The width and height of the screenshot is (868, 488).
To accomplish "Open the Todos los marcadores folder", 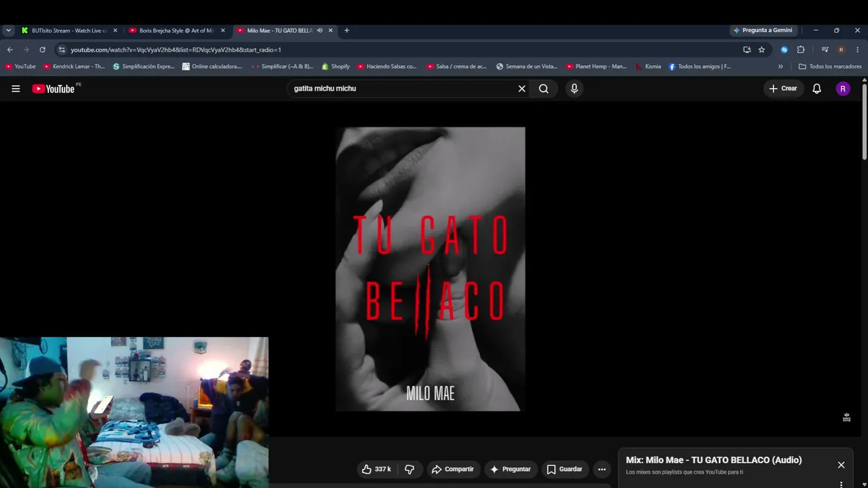I will [830, 66].
